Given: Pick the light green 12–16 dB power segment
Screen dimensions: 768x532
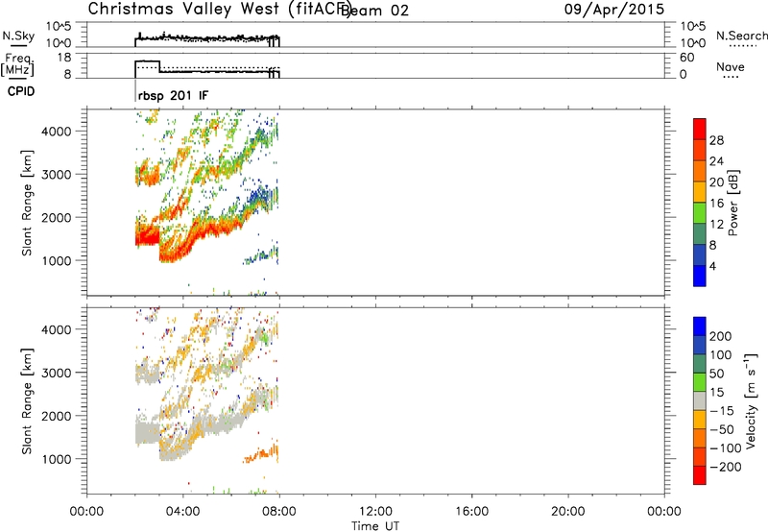Looking at the screenshot, I should 700,213.
